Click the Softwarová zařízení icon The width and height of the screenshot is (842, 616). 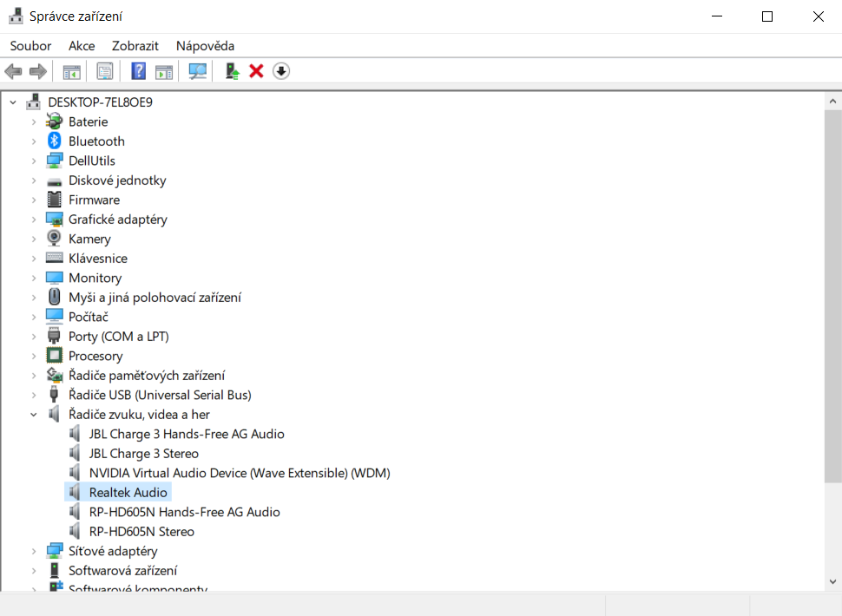[x=54, y=570]
